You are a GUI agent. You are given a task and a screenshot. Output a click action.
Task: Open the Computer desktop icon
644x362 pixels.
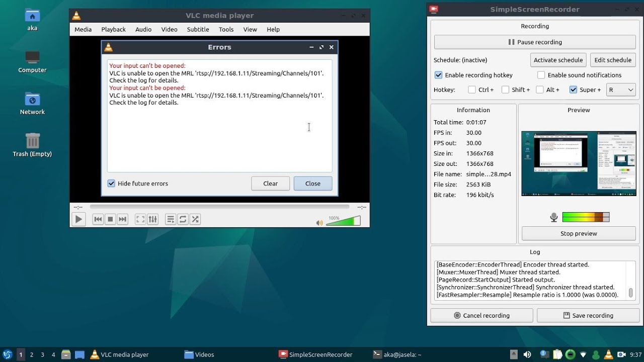(32, 61)
